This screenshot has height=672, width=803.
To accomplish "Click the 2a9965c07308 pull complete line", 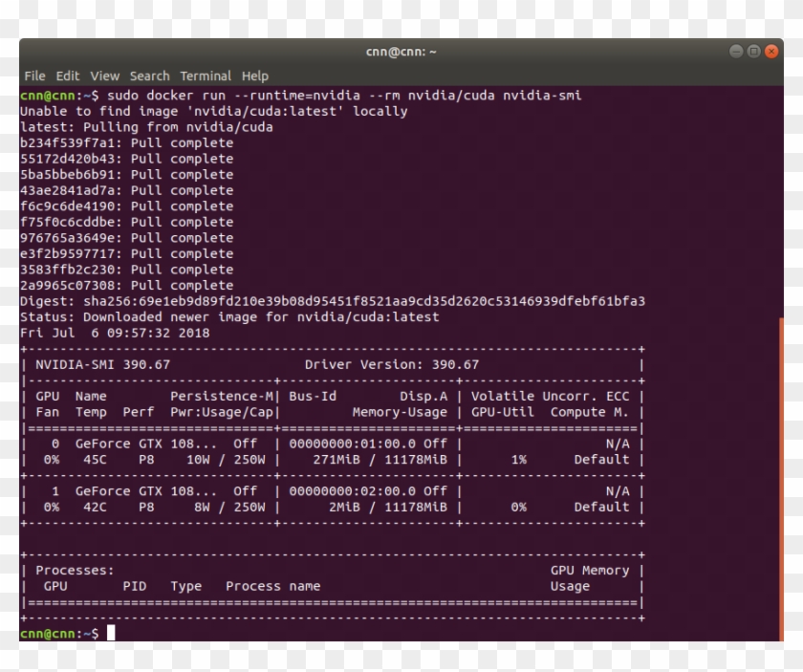I will click(x=126, y=286).
